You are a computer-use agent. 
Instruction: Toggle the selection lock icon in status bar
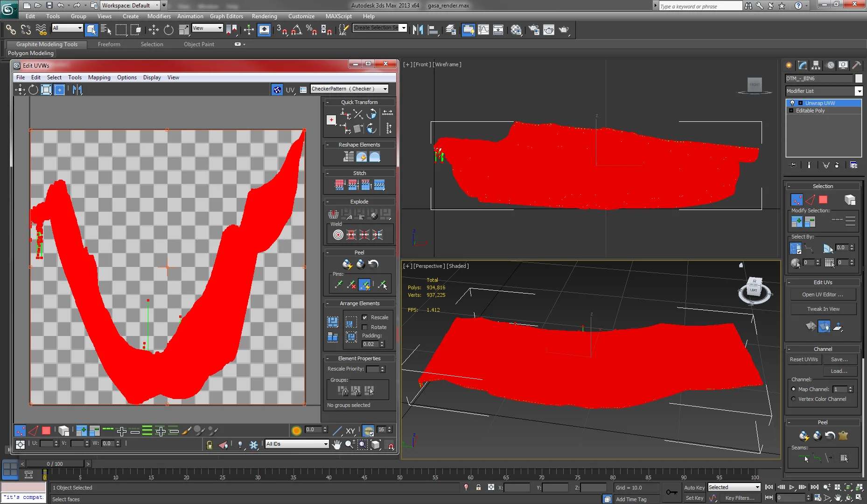pyautogui.click(x=478, y=487)
